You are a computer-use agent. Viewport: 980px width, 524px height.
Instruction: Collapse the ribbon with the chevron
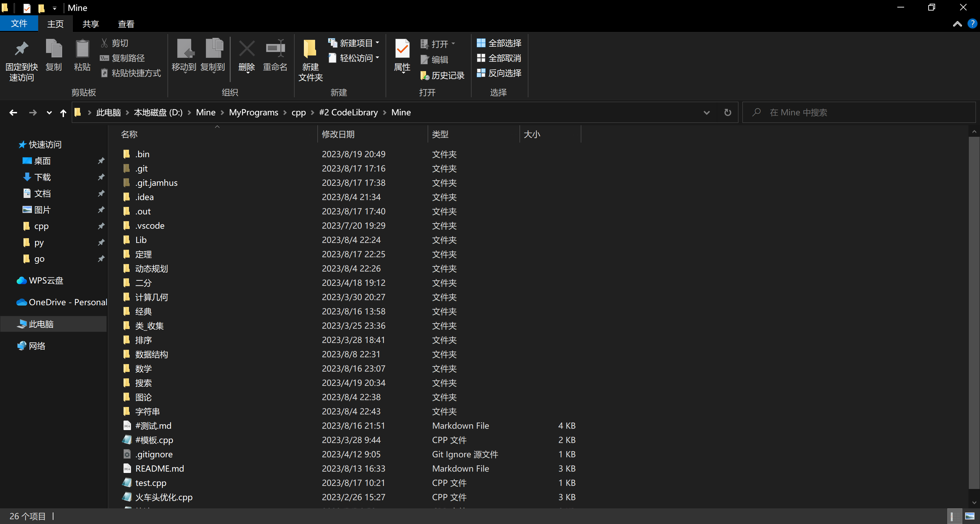(957, 24)
